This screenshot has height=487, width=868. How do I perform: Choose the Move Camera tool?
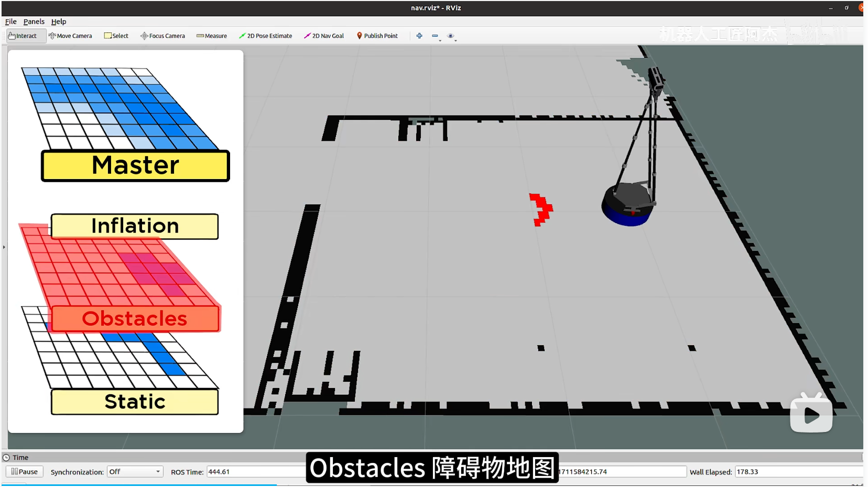(70, 36)
